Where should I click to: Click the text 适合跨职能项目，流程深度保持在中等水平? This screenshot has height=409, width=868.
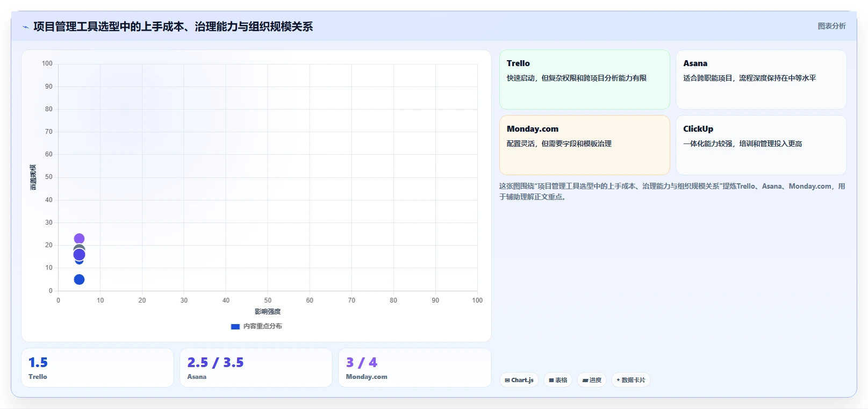click(x=749, y=78)
